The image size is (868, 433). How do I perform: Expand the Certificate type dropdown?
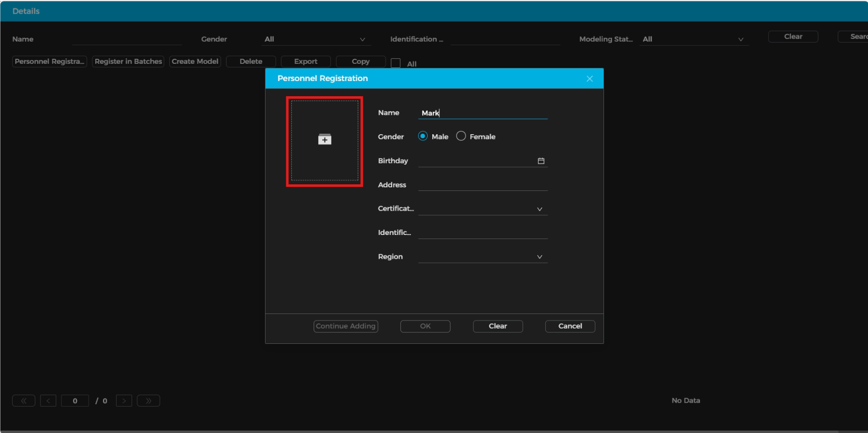coord(539,209)
